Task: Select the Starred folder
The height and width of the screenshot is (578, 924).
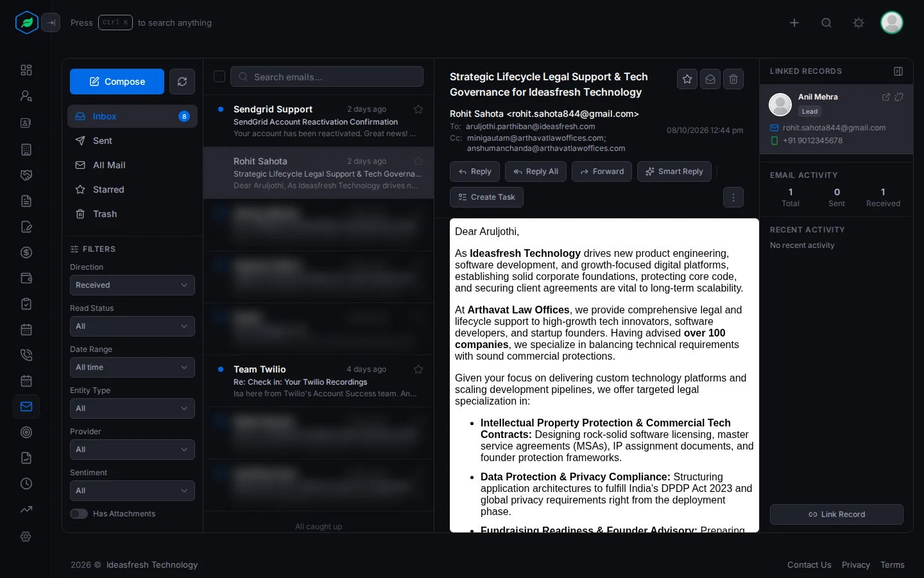Action: tap(132, 189)
